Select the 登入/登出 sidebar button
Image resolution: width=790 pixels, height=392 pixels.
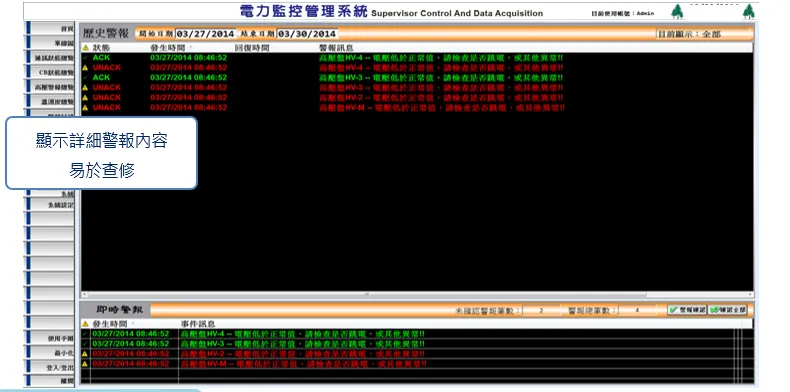tap(50, 367)
